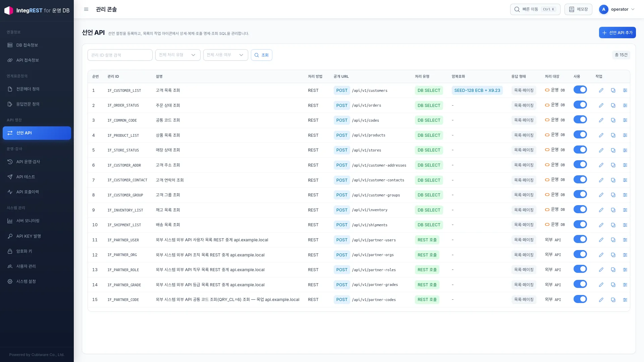Open 사용자 관리 in the sidebar
644x362 pixels.
[x=37, y=266]
